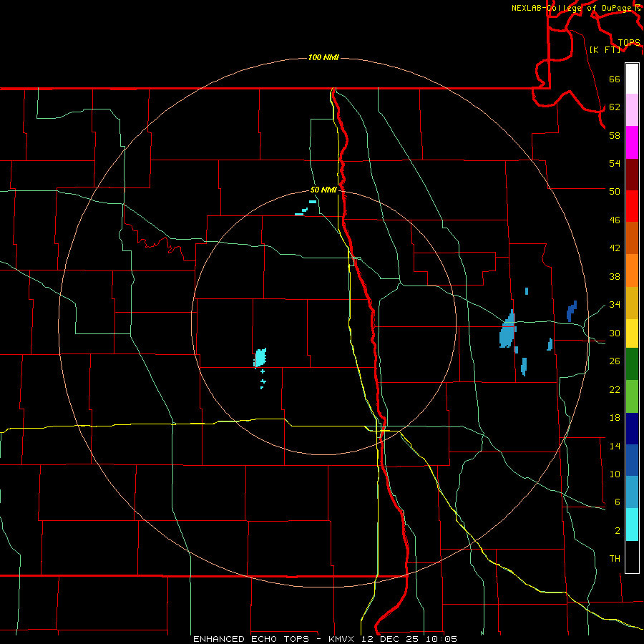Screen dimensions: 644x644
Task: Click the 26 scale value
Action: (615, 361)
